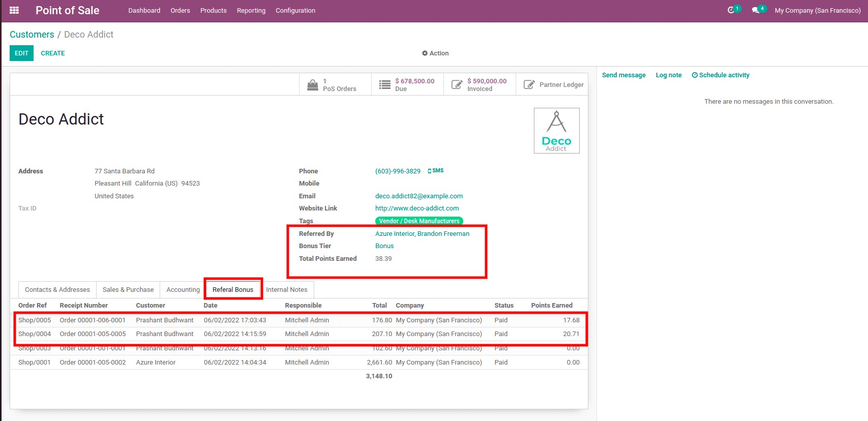Image resolution: width=868 pixels, height=421 pixels.
Task: Open the apps grid menu icon
Action: tap(14, 10)
